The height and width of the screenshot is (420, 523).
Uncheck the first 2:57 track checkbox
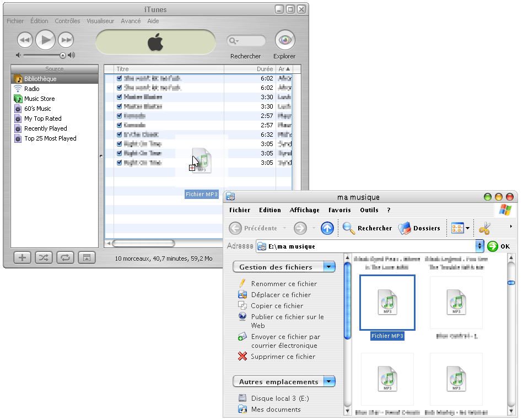[119, 116]
